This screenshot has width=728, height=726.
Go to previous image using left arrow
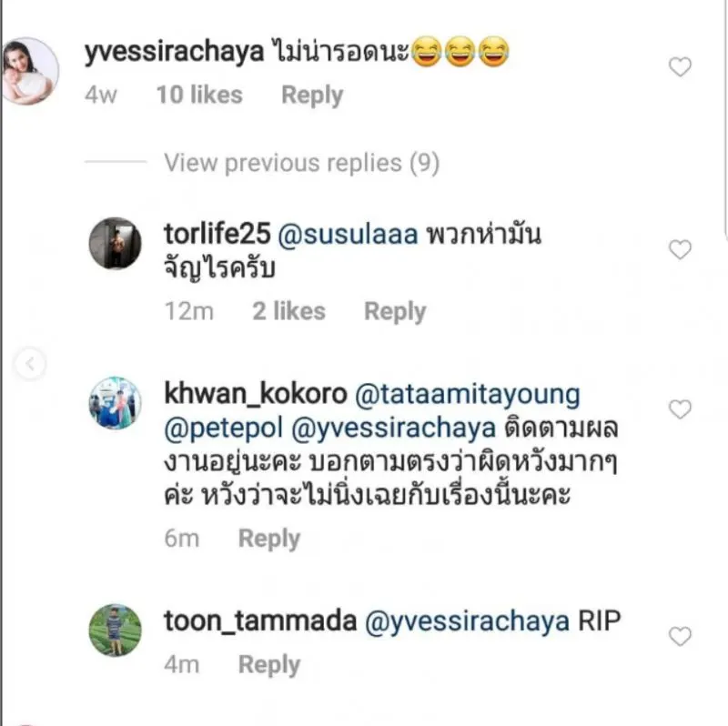click(29, 365)
